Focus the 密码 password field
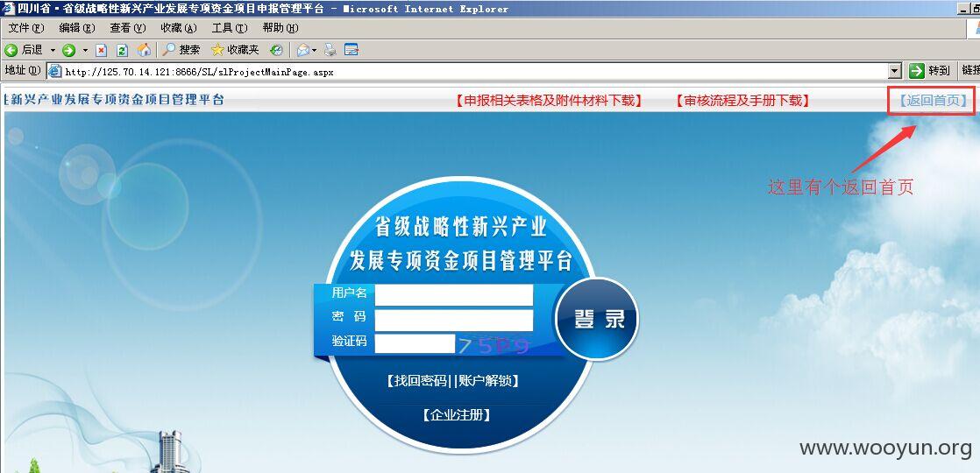This screenshot has width=980, height=473. 454,320
